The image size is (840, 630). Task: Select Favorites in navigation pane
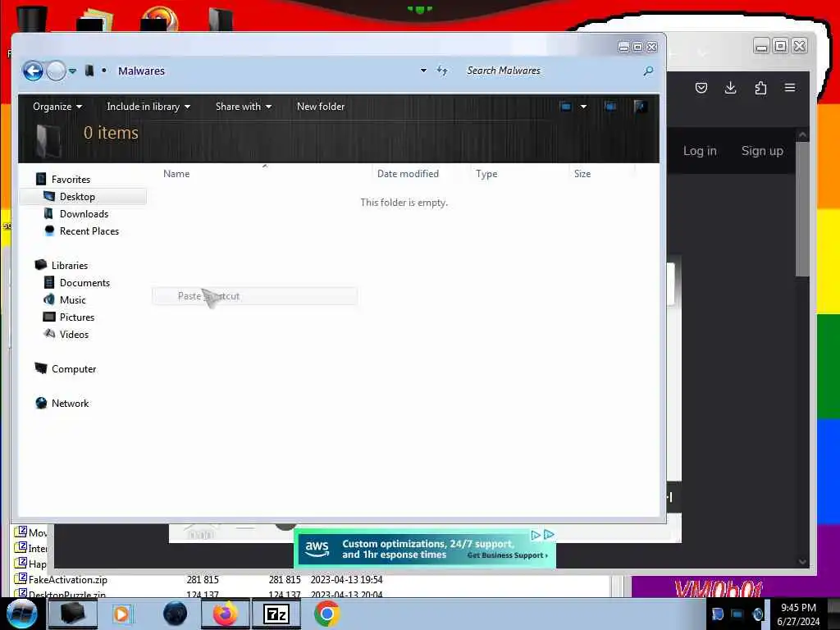pos(71,179)
